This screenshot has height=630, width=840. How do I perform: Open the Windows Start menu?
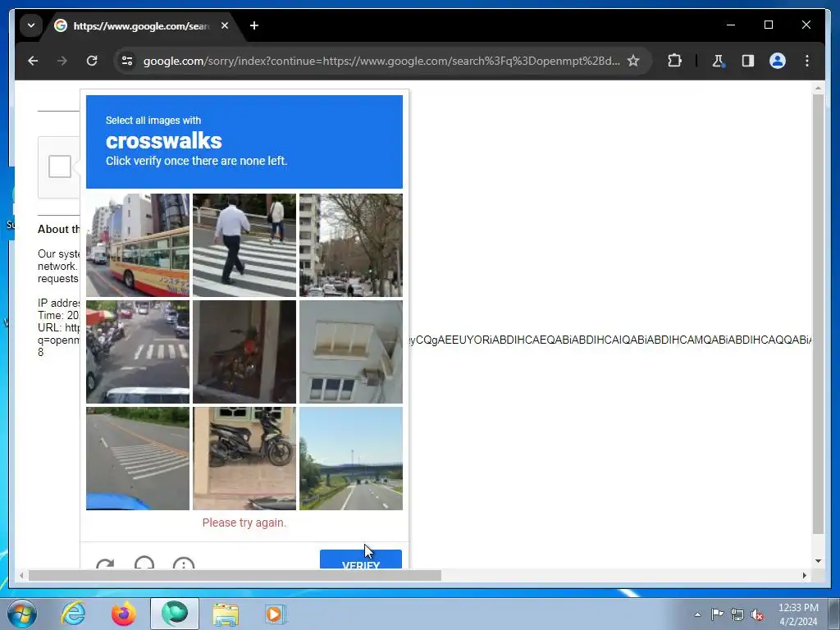(x=22, y=614)
